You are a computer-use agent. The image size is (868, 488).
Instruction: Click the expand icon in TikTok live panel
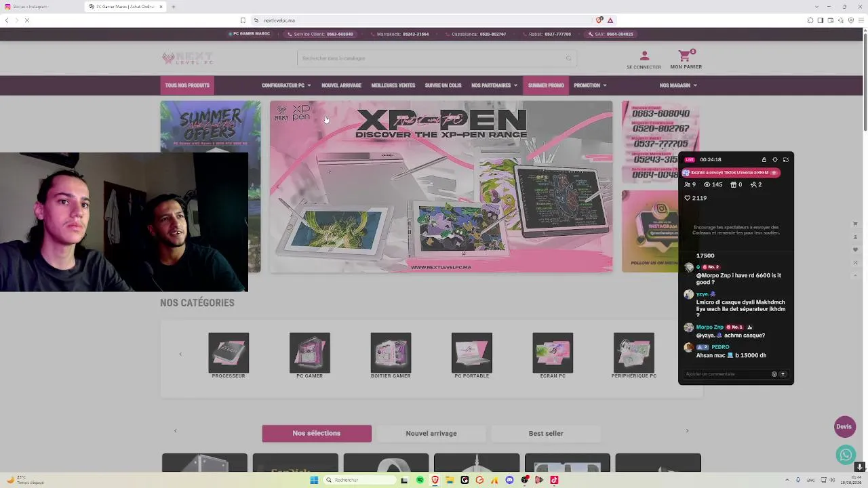pyautogui.click(x=786, y=160)
